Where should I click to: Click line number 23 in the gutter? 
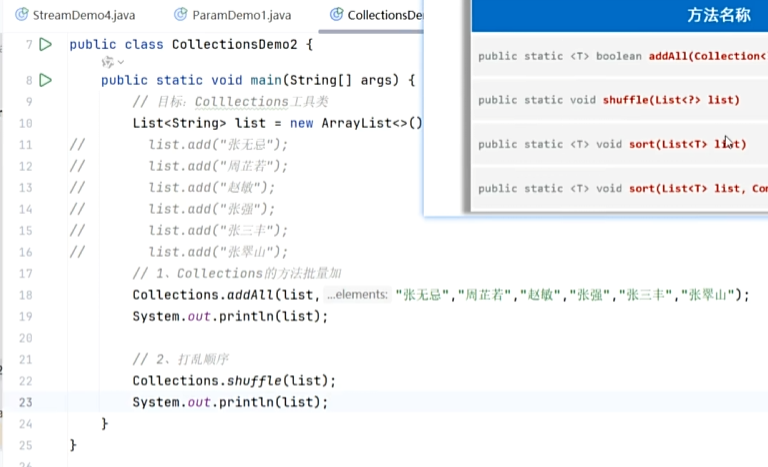coord(25,402)
